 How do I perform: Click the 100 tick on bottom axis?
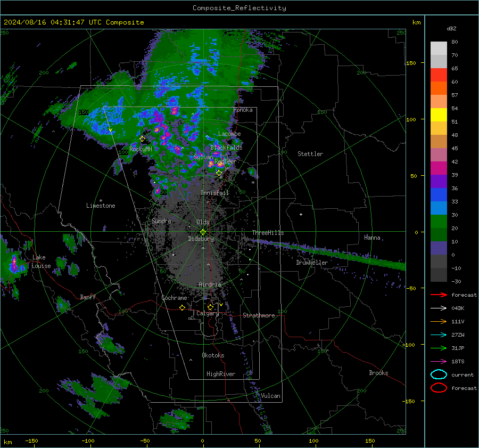(313, 441)
